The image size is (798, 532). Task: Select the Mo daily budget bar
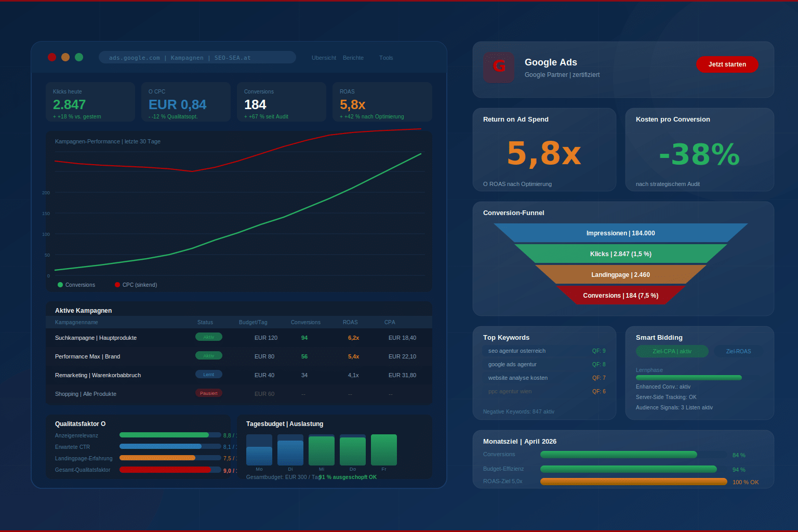pos(259,450)
